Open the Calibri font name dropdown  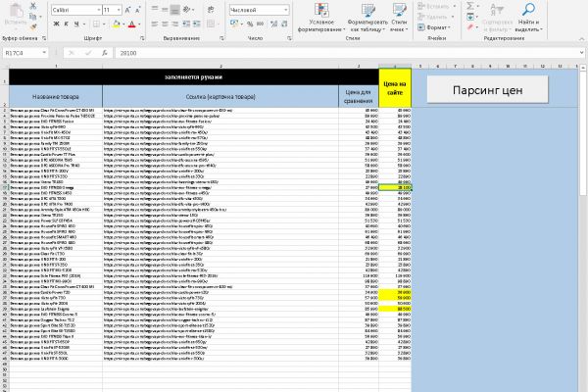click(x=99, y=10)
